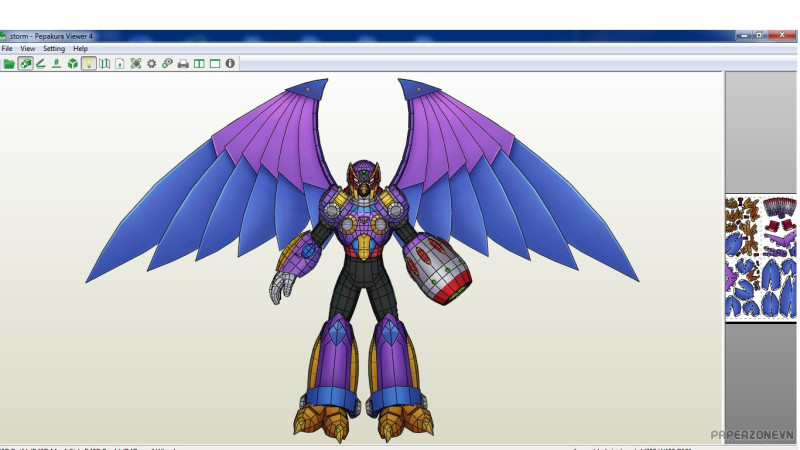Click the Pepakura app icon in title bar

[3, 36]
